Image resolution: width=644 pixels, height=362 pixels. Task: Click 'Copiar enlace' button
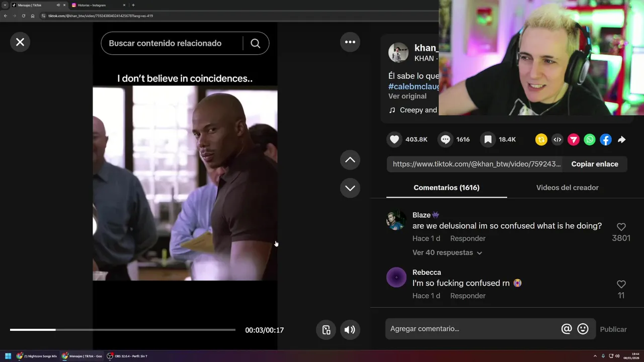tap(595, 164)
